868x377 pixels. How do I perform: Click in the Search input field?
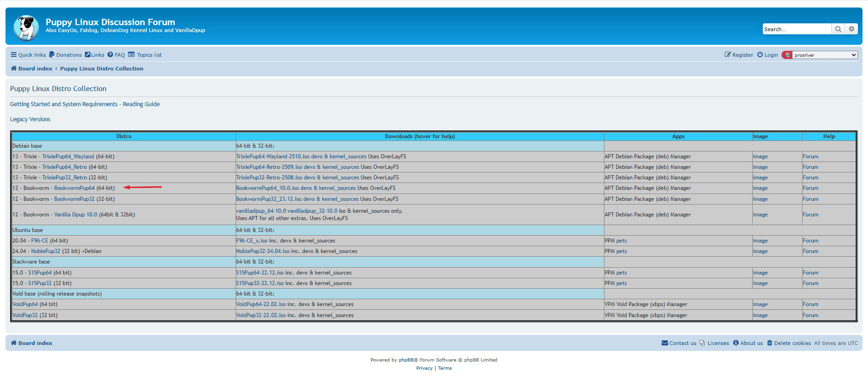pos(797,29)
